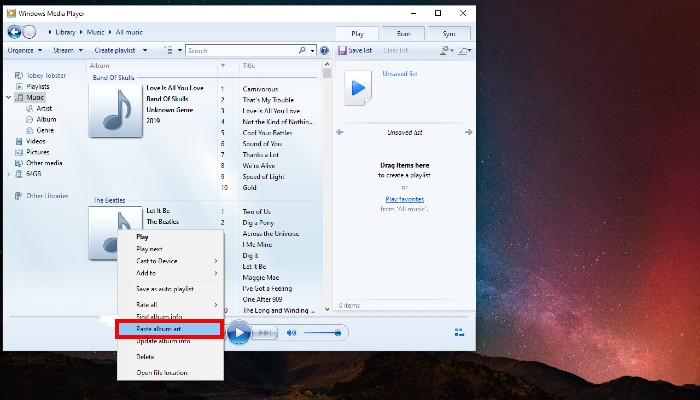Click the Unsaved list playlist icon
This screenshot has width=700, height=400.
[358, 89]
